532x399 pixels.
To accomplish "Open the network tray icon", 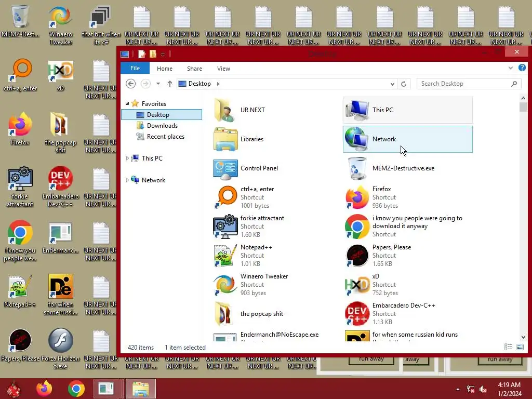I will pos(471,389).
